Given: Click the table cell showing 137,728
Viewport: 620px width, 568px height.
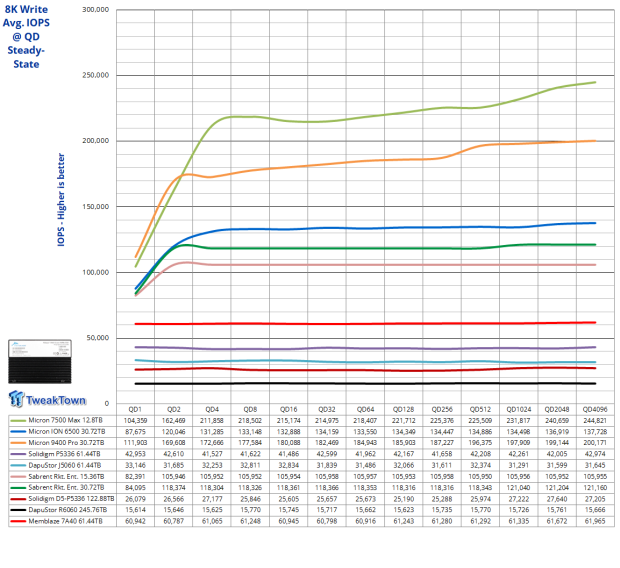Looking at the screenshot, I should 595,432.
